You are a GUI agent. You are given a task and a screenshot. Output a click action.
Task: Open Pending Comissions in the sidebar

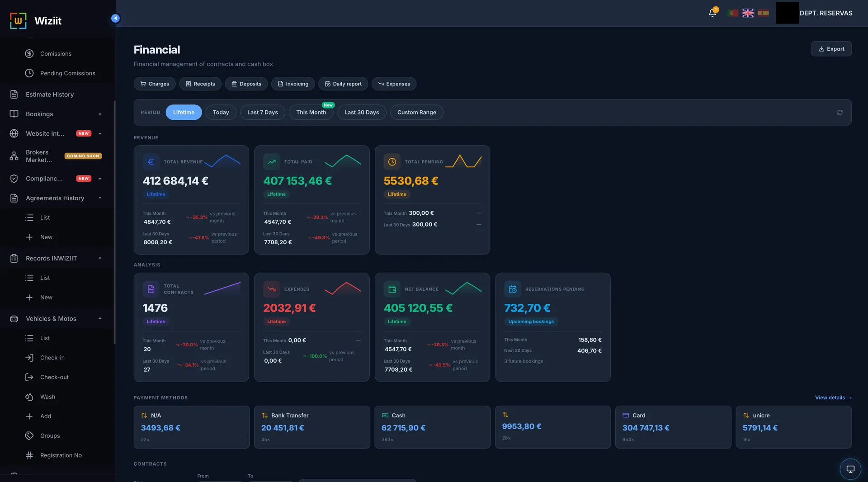61,73
